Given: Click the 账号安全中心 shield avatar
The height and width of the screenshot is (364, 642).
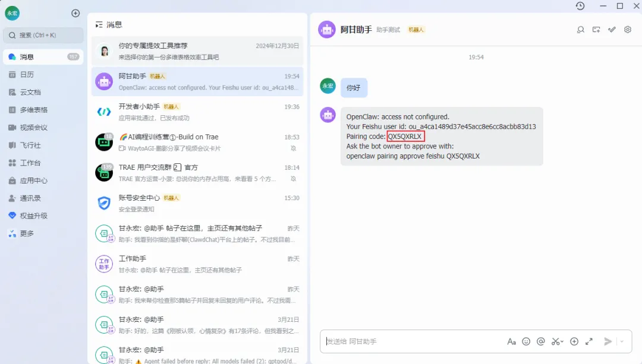Looking at the screenshot, I should point(104,203).
